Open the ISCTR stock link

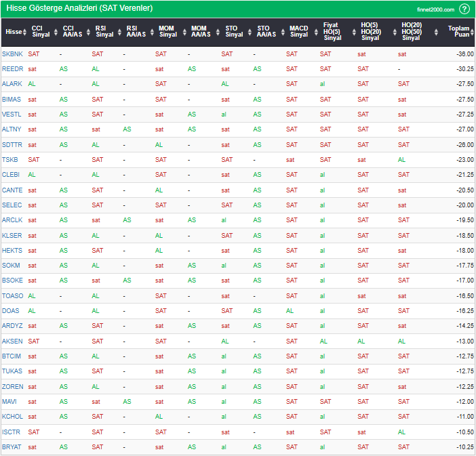11,432
